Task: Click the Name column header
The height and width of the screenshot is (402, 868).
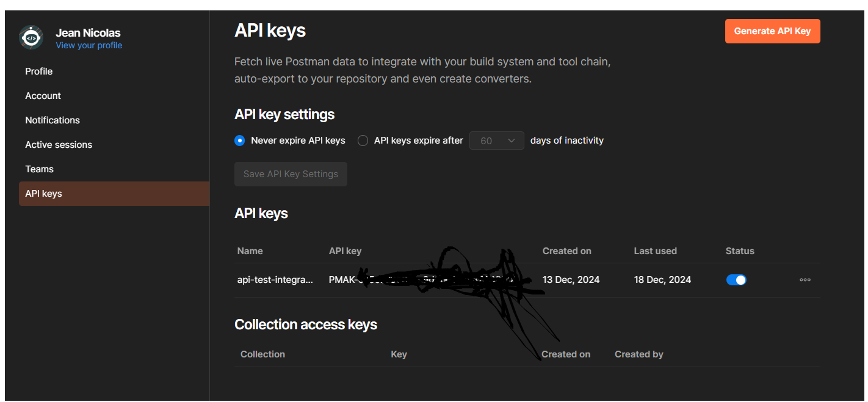Action: (x=250, y=251)
